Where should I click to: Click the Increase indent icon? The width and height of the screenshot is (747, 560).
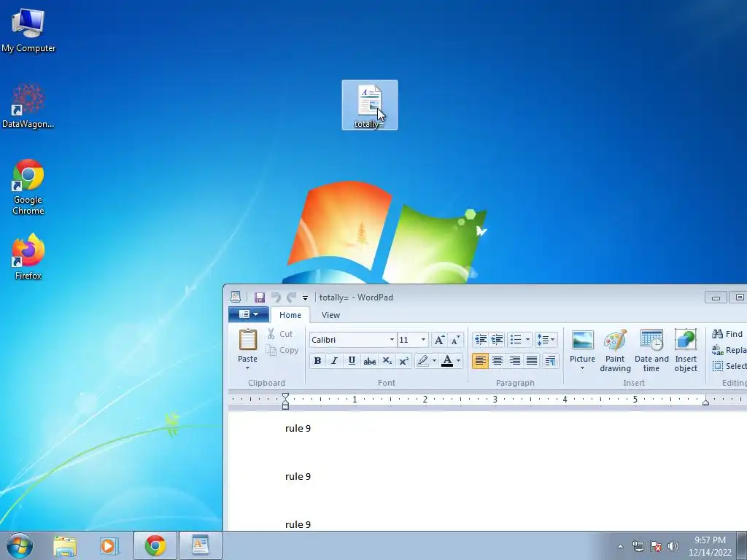498,340
